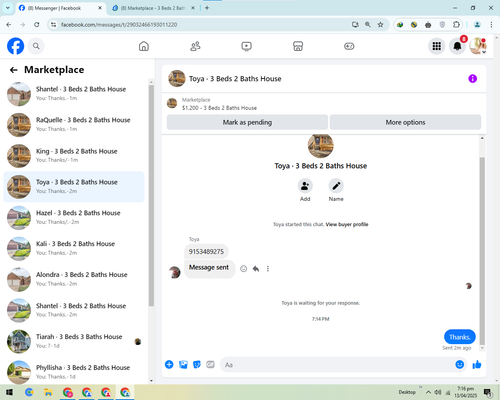The image size is (500, 400).
Task: Go to Facebook Home feed
Action: coord(144,46)
